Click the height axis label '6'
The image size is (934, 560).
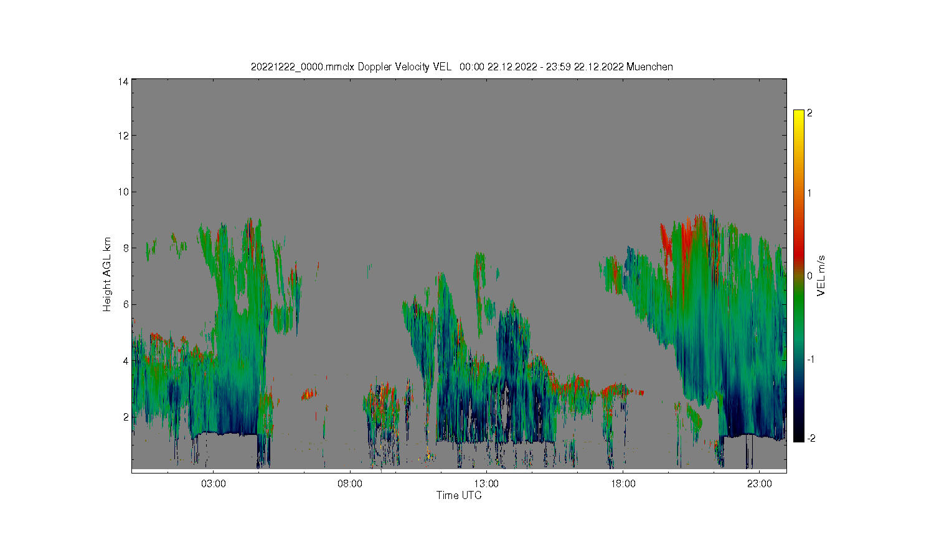click(x=126, y=304)
